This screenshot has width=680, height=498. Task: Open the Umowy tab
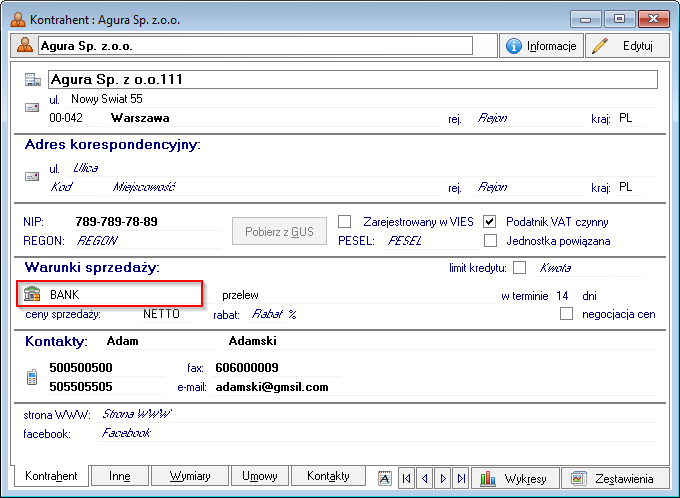261,477
